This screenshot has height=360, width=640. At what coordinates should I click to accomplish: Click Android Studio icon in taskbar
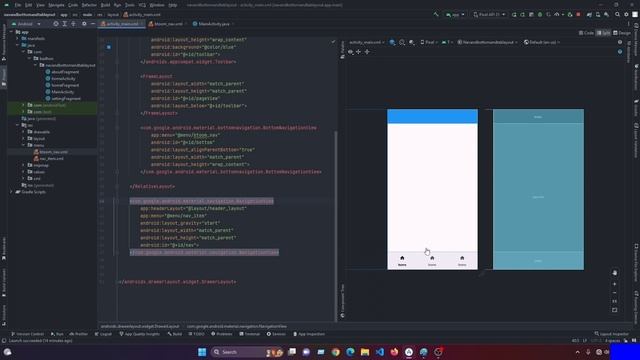(409, 352)
